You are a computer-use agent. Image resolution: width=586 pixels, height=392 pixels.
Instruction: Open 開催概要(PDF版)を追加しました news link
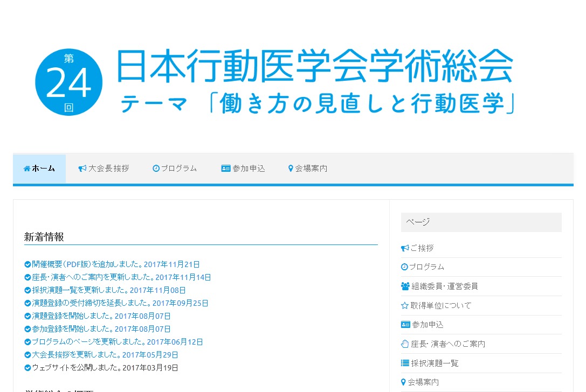pos(115,264)
